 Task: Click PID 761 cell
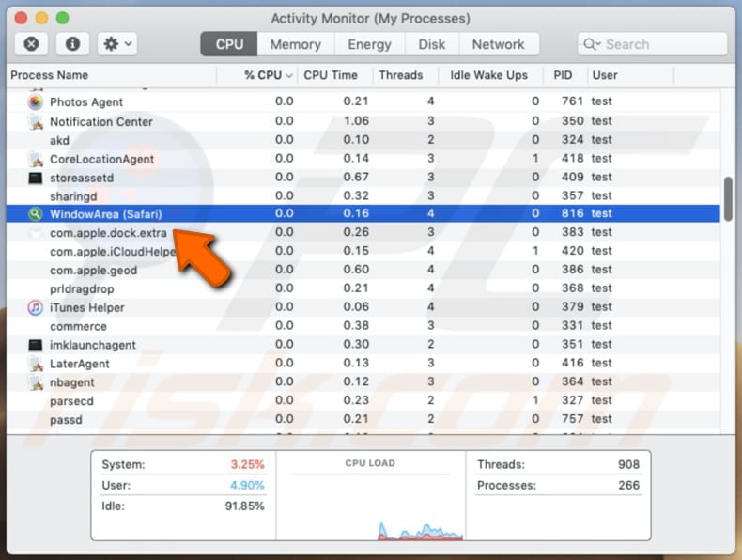(x=572, y=101)
